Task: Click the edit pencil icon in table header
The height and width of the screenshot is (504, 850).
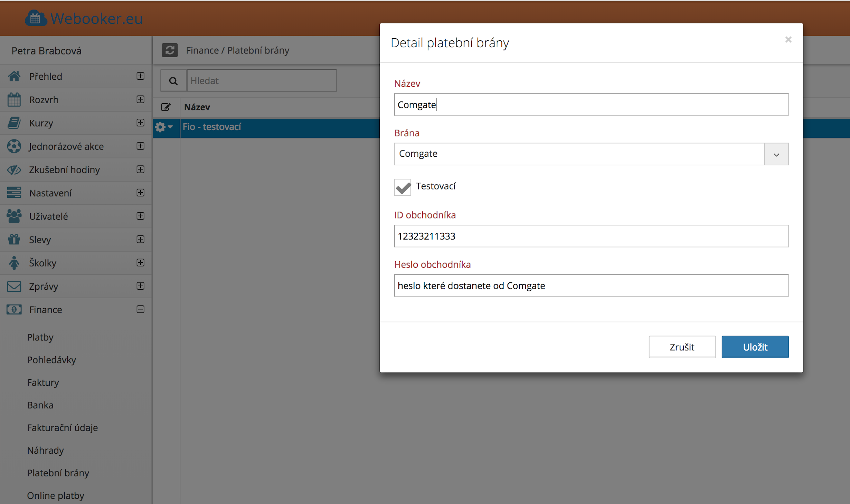Action: tap(166, 107)
